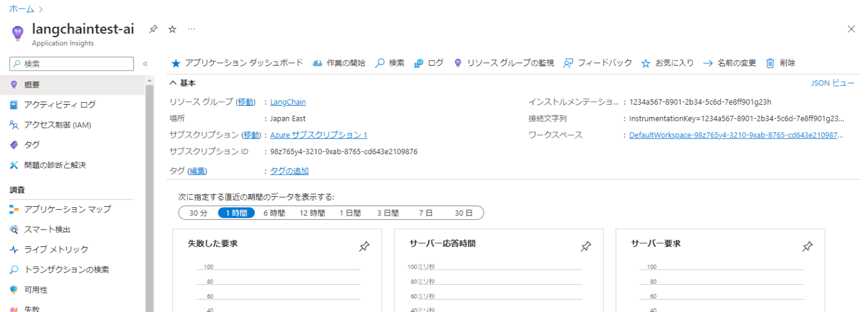Collapse the 基本 section
The height and width of the screenshot is (312, 868).
(x=183, y=83)
